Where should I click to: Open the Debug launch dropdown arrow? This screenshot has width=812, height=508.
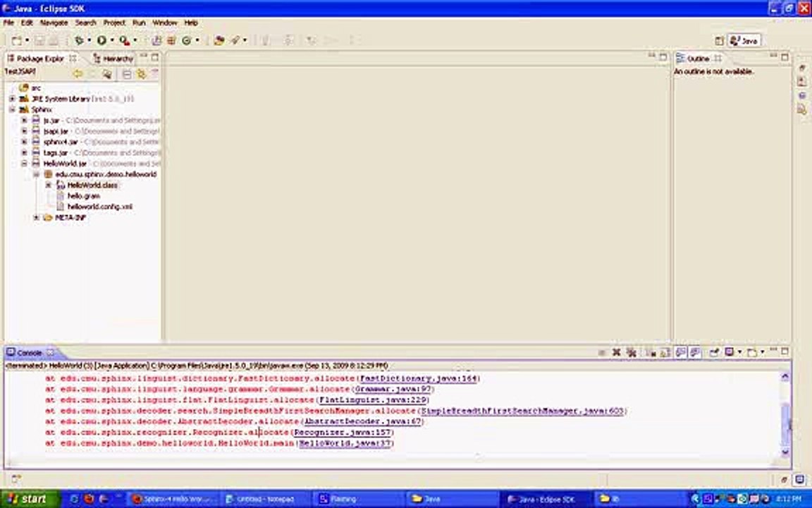click(x=89, y=40)
